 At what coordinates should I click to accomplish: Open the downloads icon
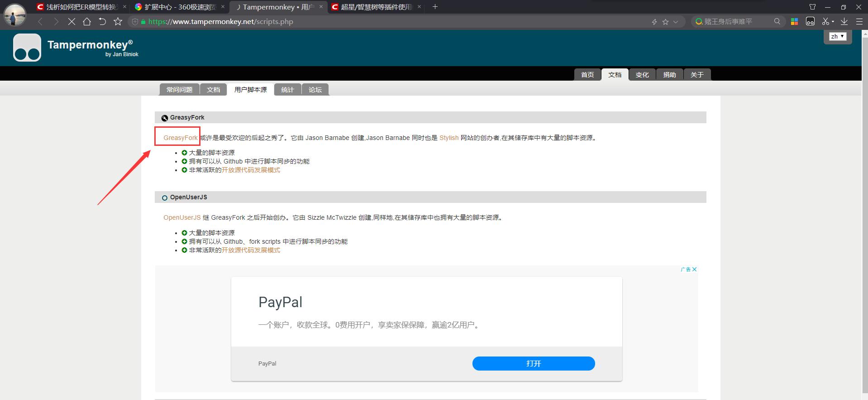tap(844, 21)
